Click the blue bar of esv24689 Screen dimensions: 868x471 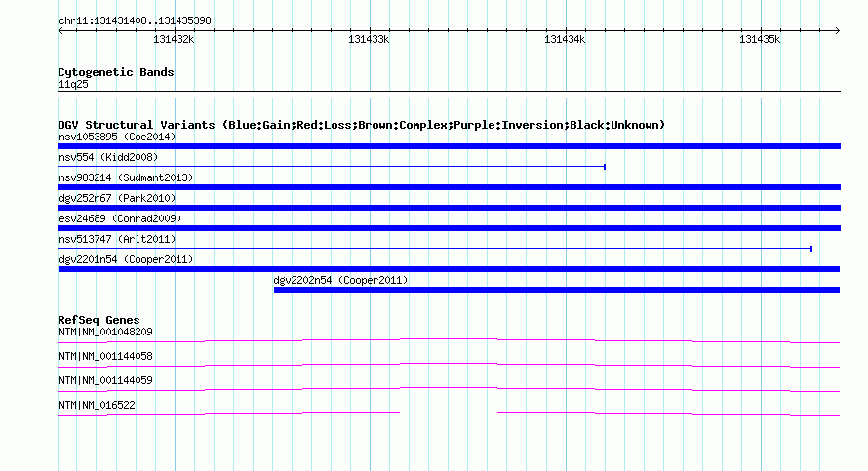click(x=449, y=228)
